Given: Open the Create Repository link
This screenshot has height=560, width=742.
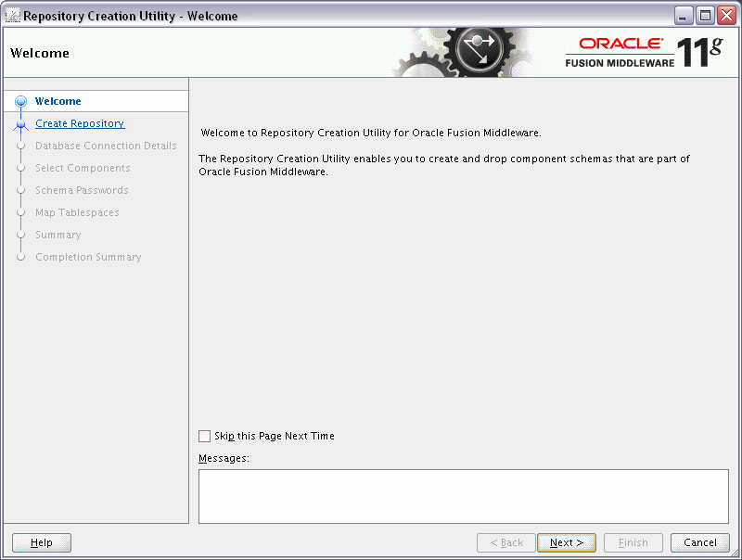Looking at the screenshot, I should pyautogui.click(x=79, y=123).
